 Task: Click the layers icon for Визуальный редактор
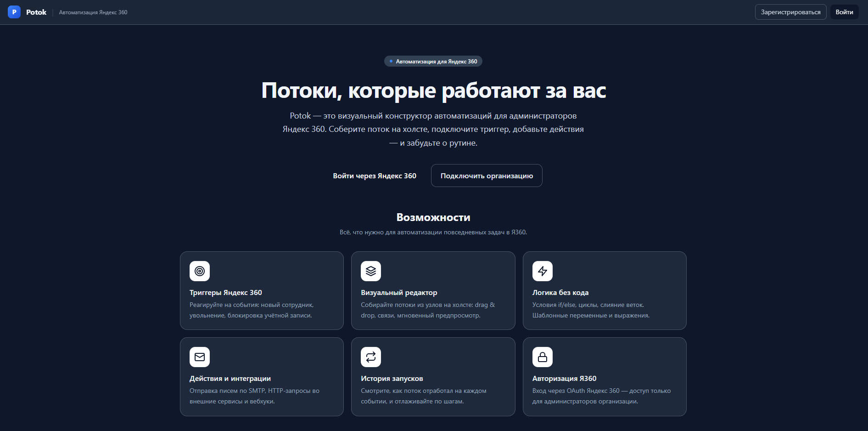pos(371,271)
